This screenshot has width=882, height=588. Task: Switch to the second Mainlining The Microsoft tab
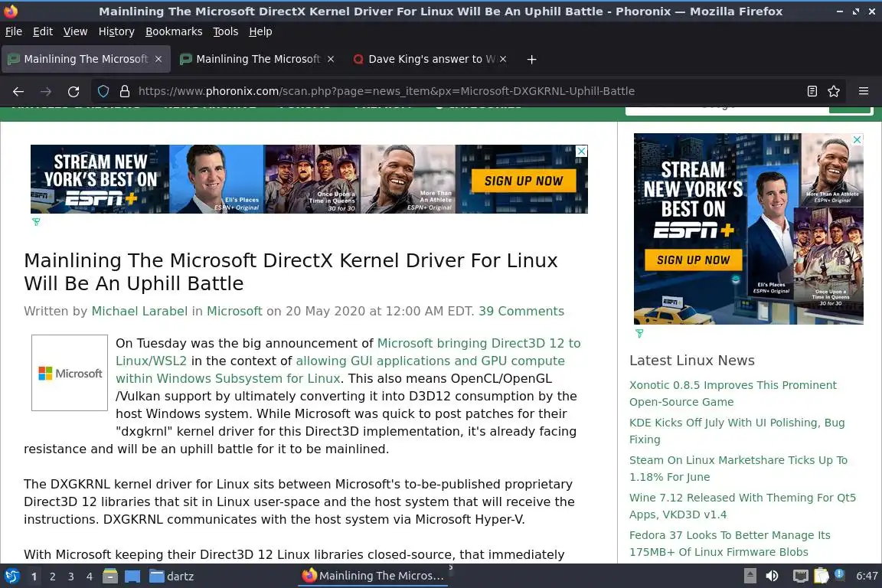click(x=257, y=59)
